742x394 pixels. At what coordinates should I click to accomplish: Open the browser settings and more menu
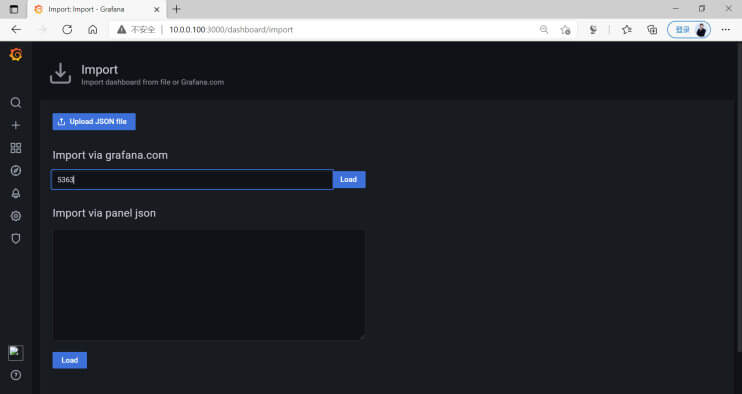click(x=725, y=29)
